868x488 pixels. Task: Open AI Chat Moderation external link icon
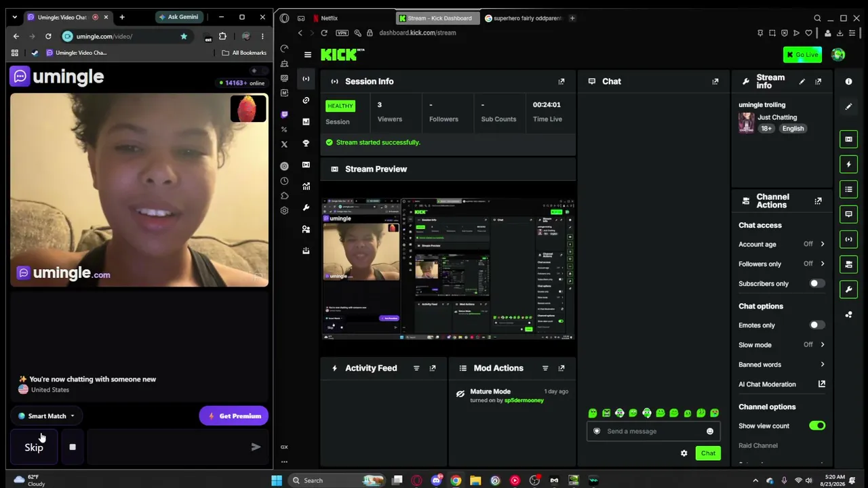pos(822,384)
